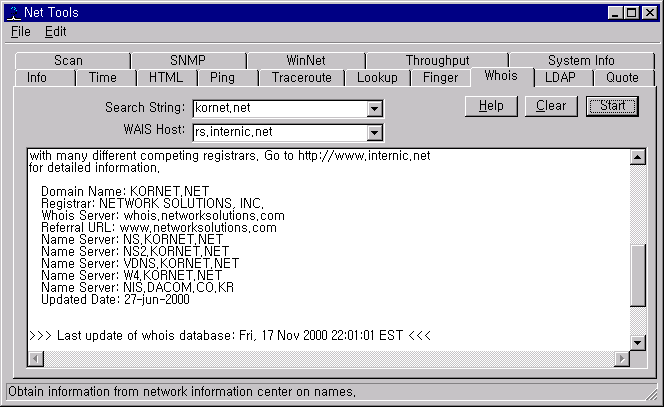Click the horizontal scrollbar right arrow
The image size is (664, 407).
click(622, 359)
